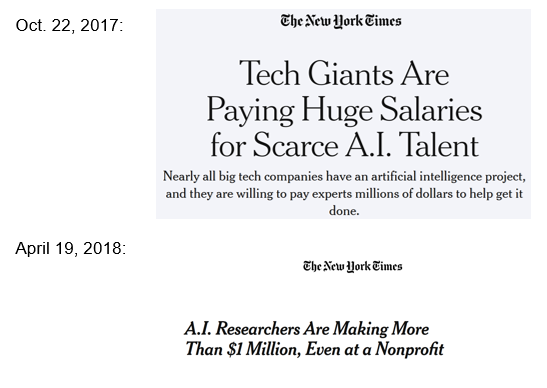Click the word 'done.' in the subheading
The width and height of the screenshot is (547, 388).
344,211
